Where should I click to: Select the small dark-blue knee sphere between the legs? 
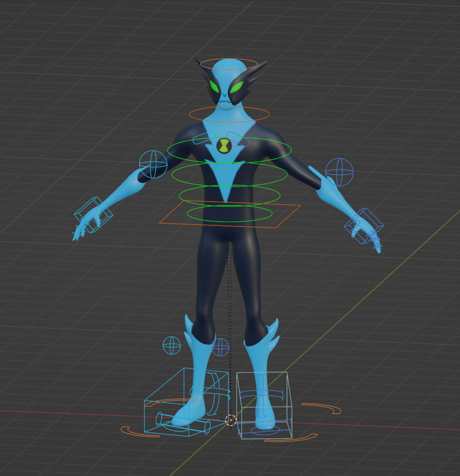click(220, 347)
